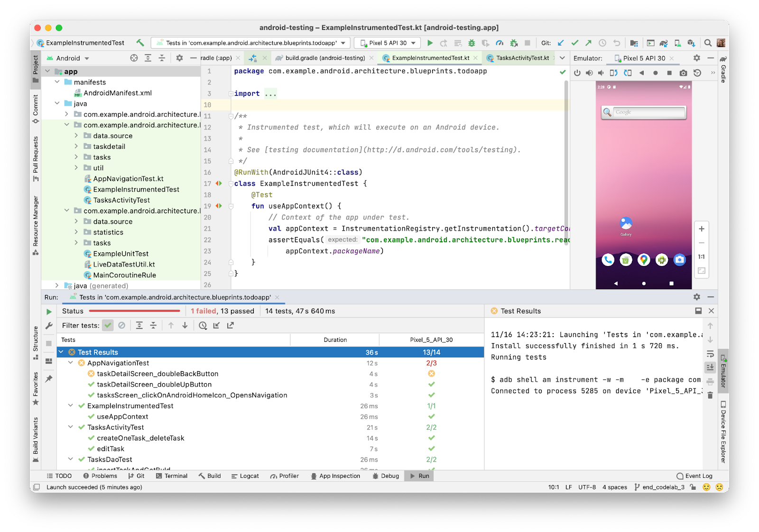Screen dimensions: 759x532
Task: Open the Logcat bottom tab
Action: click(x=245, y=476)
